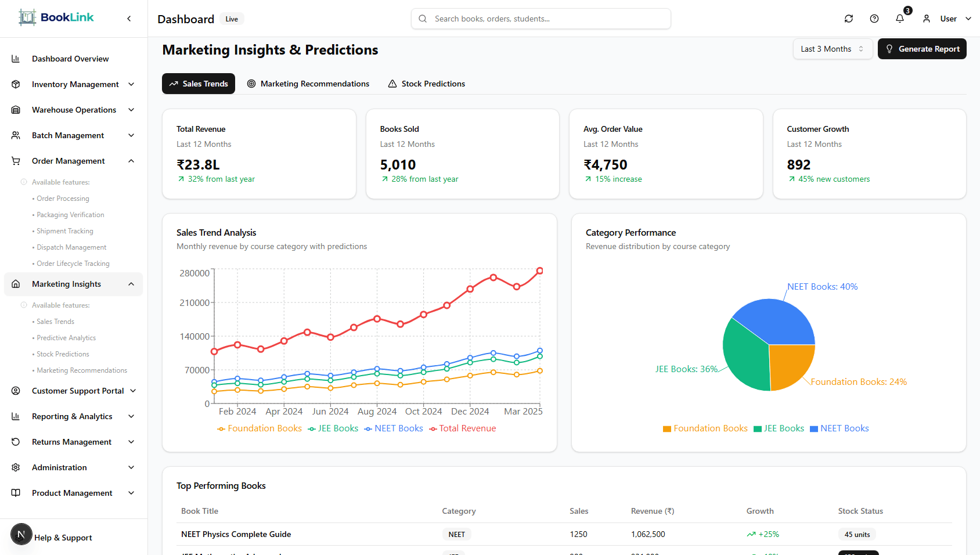980x555 pixels.
Task: Open the Stock Predictions tab
Action: [x=427, y=84]
